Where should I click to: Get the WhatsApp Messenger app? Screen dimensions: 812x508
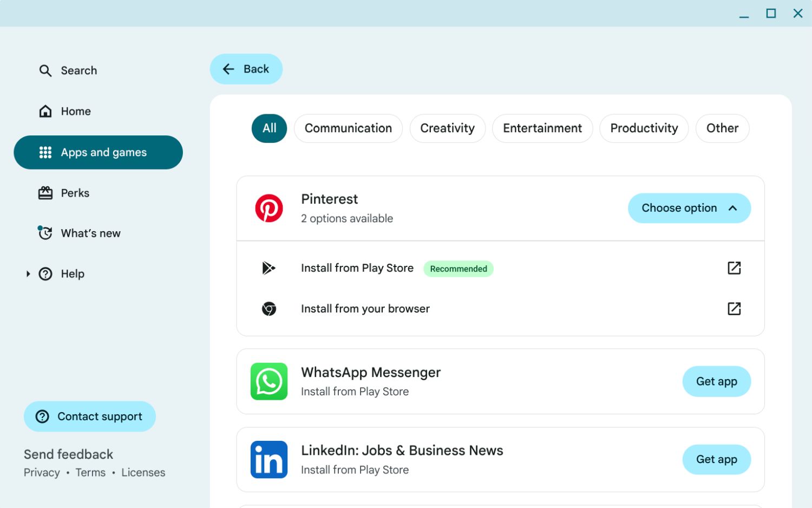coord(716,381)
